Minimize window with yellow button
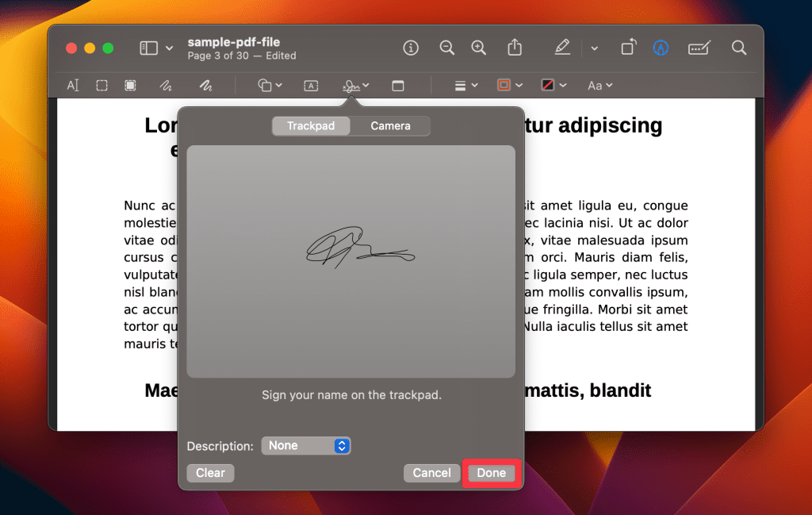Image resolution: width=812 pixels, height=515 pixels. pyautogui.click(x=90, y=48)
